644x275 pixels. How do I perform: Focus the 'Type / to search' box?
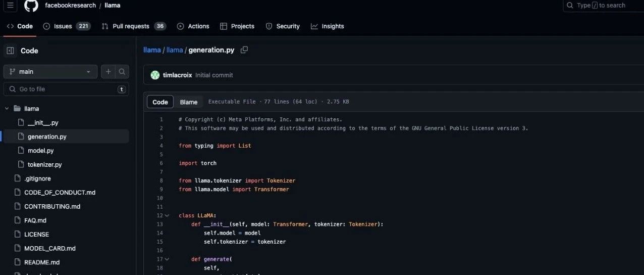pyautogui.click(x=603, y=5)
